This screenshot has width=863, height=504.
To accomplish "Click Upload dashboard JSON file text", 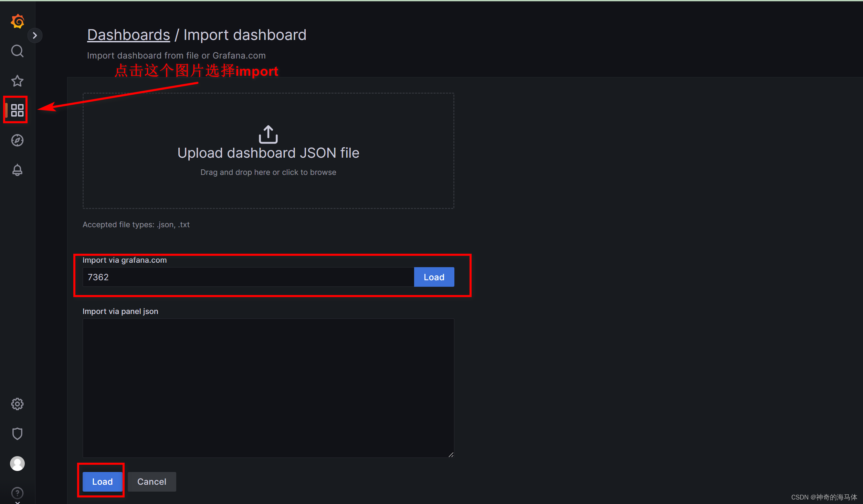I will [x=268, y=153].
